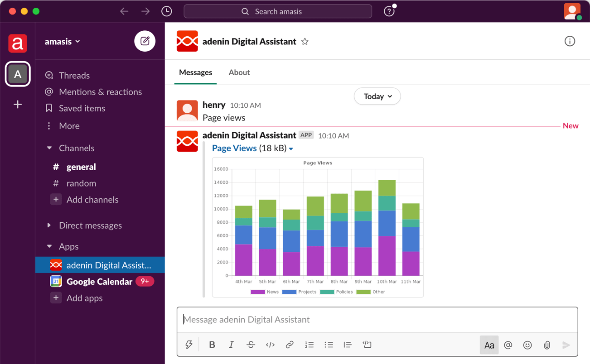Star the adenin Digital Assistant conversation
The image size is (590, 364).
(x=305, y=42)
